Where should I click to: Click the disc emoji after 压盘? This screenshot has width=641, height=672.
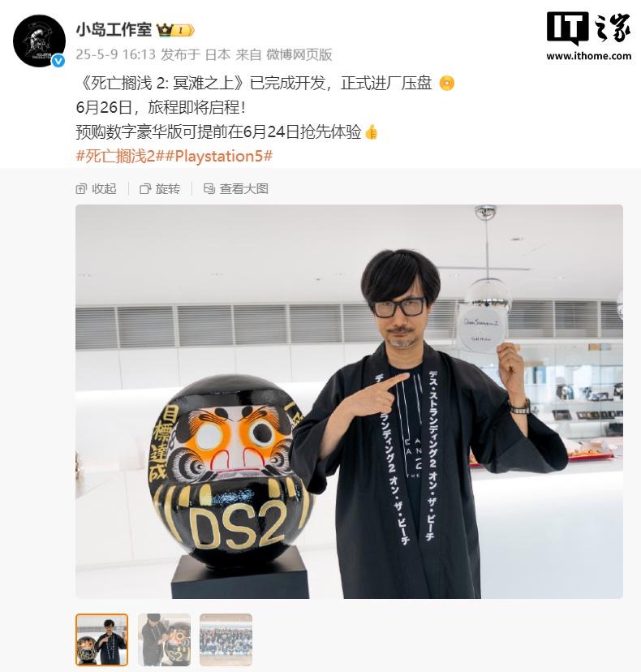point(446,83)
